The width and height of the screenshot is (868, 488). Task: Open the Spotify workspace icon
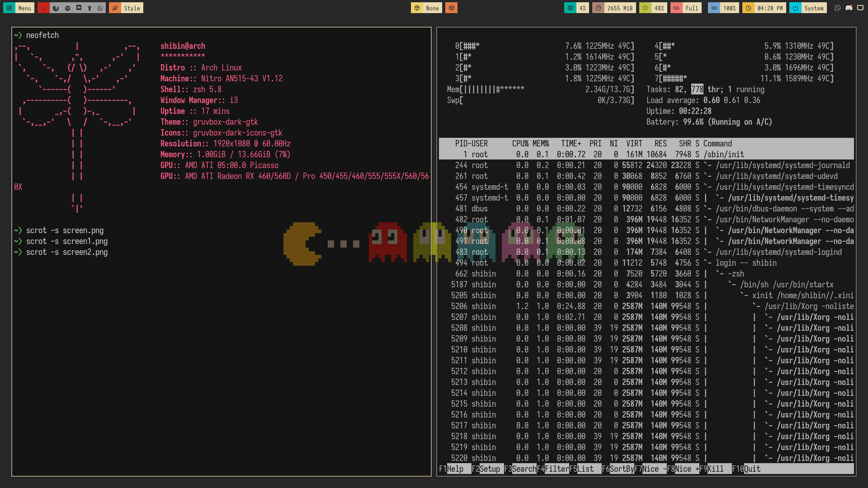pyautogui.click(x=67, y=8)
